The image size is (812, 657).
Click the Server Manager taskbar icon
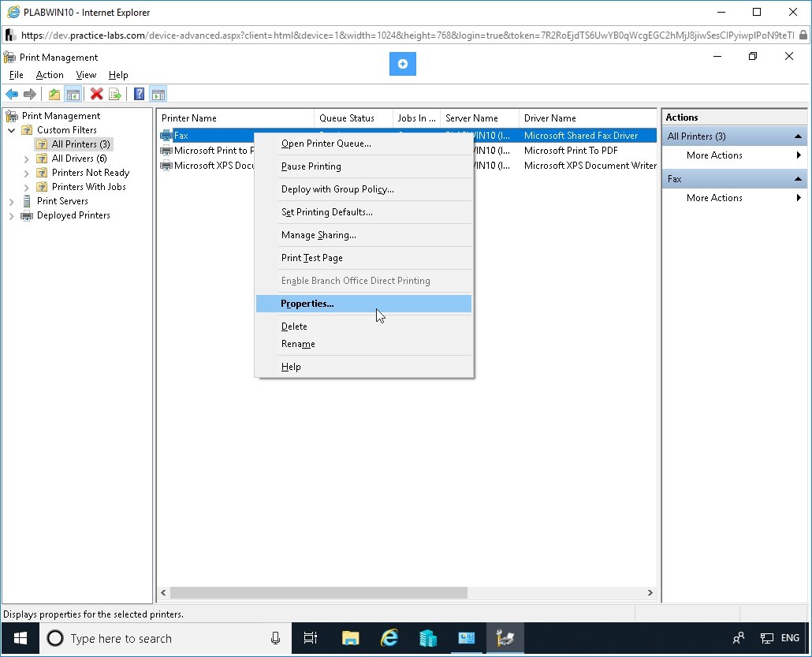coord(428,638)
